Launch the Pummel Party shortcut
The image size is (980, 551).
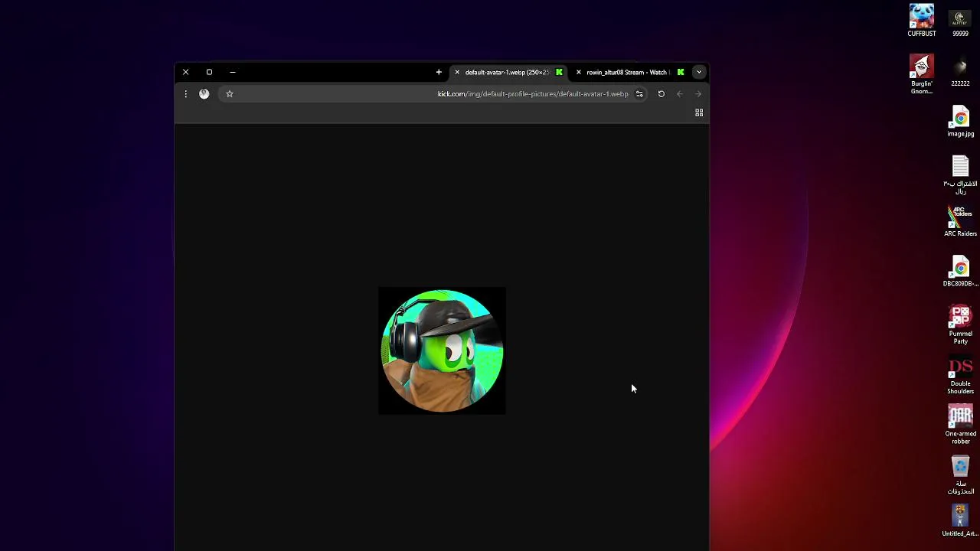tap(960, 325)
